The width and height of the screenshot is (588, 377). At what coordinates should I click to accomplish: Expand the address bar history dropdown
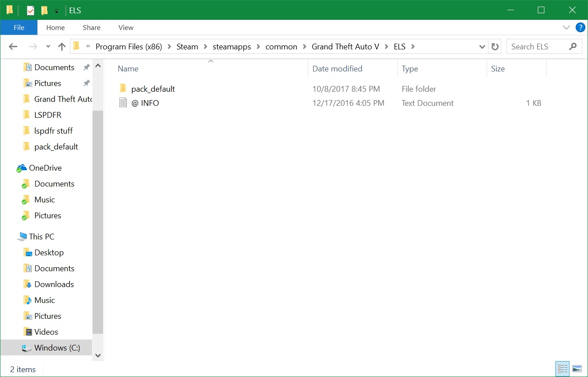point(482,47)
